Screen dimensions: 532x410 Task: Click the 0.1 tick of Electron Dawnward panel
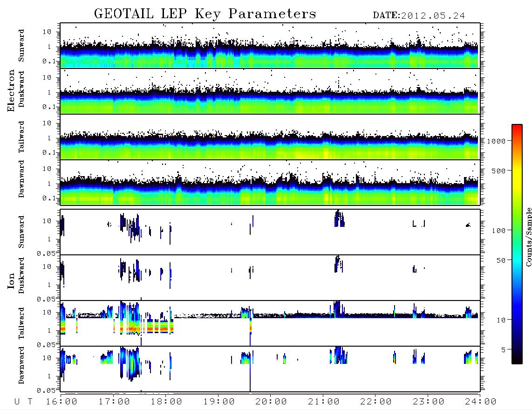point(49,198)
